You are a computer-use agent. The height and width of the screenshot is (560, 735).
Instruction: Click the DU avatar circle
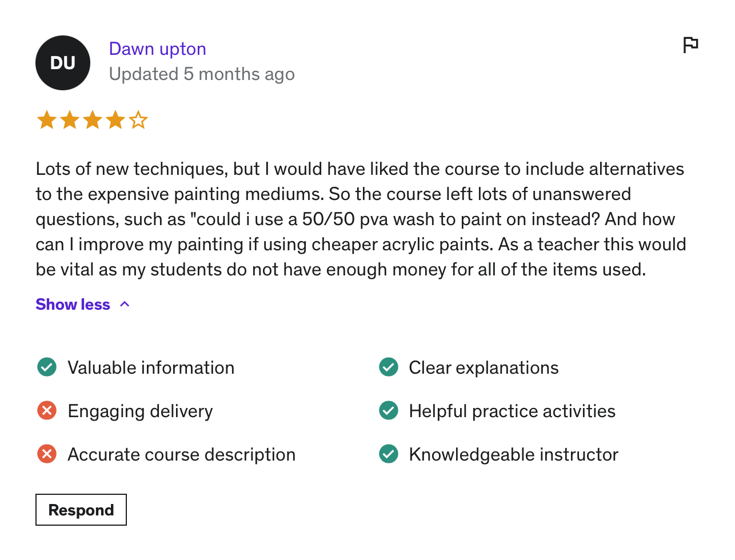[x=63, y=63]
